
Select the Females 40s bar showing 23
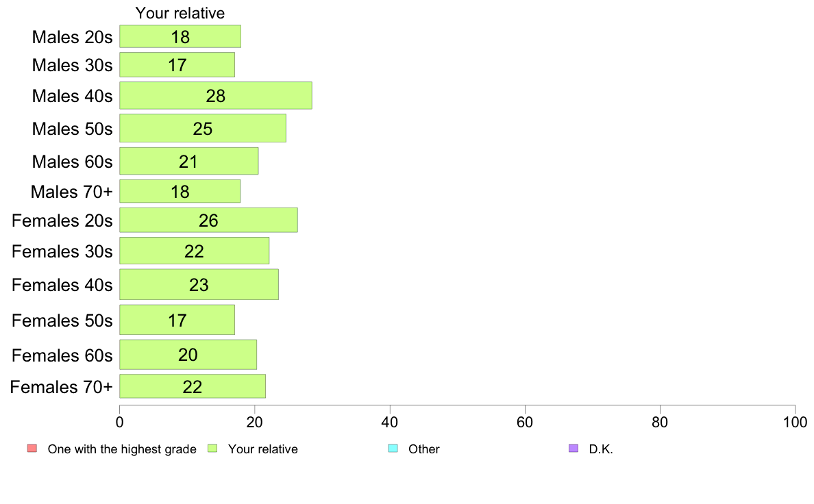[199, 284]
